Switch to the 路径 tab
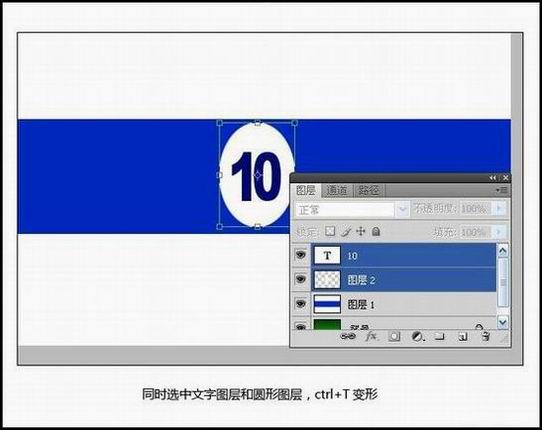 [368, 190]
